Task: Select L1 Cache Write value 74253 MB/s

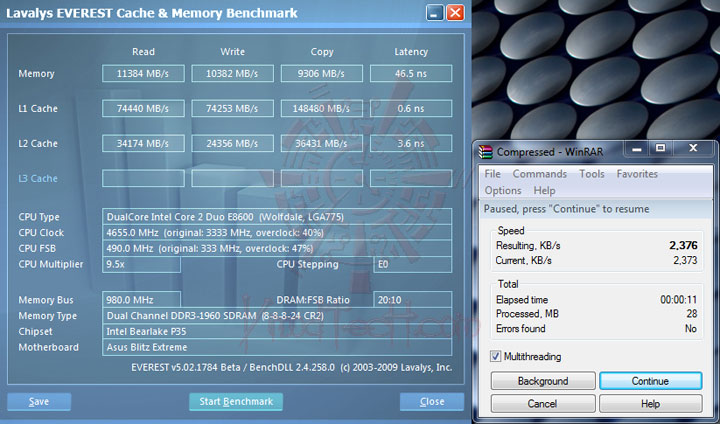Action: (232, 108)
